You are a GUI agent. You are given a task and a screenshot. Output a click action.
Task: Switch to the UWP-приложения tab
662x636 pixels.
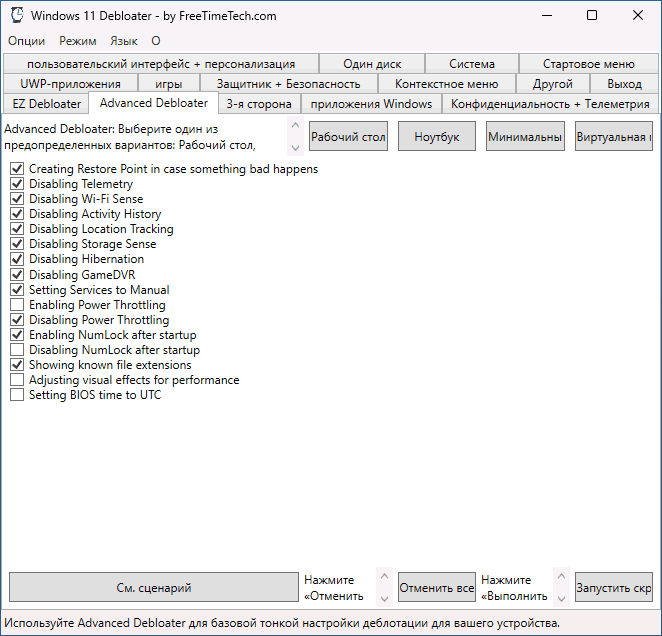pos(71,84)
